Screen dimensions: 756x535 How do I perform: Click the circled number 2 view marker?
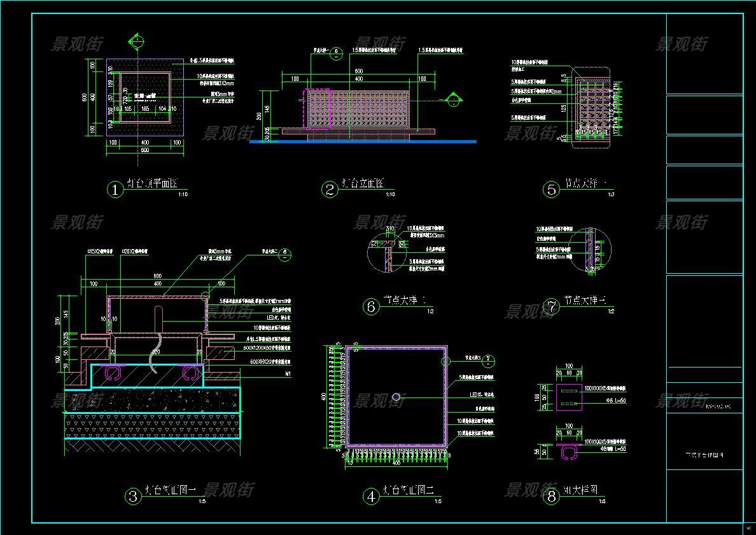click(330, 189)
